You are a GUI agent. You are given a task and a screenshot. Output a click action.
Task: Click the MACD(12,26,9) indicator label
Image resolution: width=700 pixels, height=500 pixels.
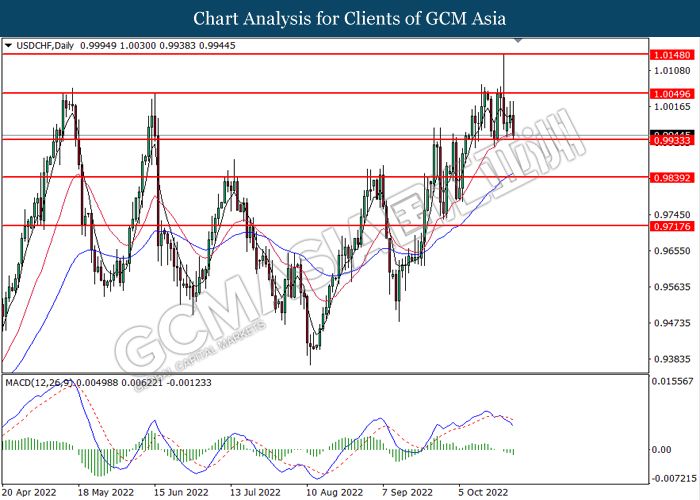(40, 383)
